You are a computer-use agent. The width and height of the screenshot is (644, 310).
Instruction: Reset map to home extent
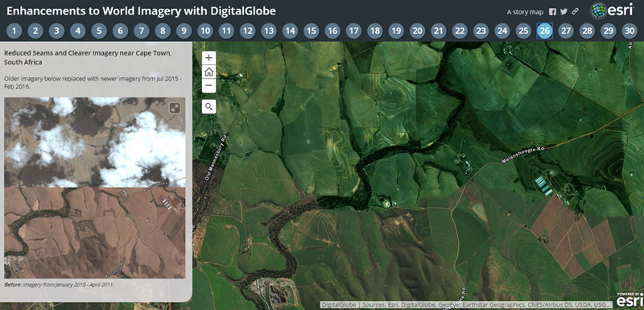tap(209, 72)
